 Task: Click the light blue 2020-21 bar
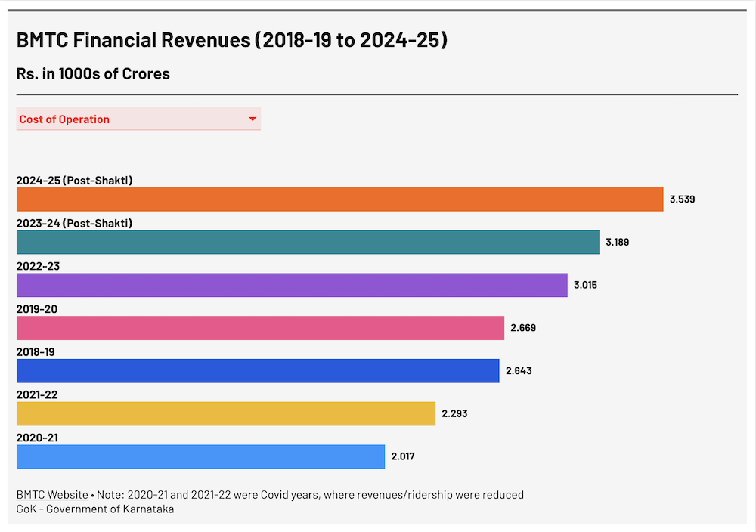point(200,456)
